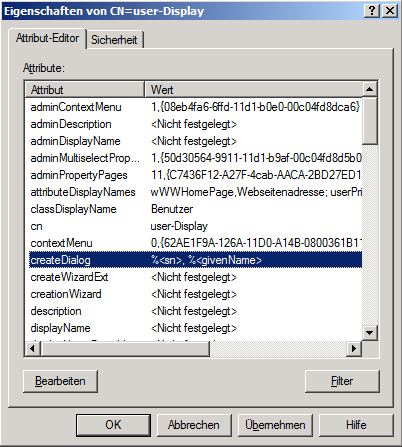Screen dimensions: 402x447
Task: Click the vertical scrollbar up arrow
Action: tap(369, 89)
